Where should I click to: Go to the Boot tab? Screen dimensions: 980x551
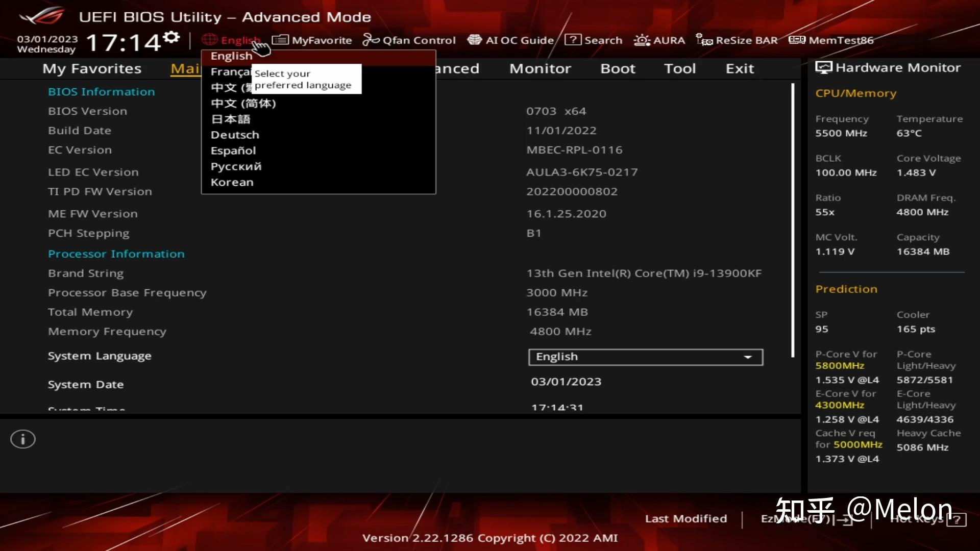[x=618, y=68]
